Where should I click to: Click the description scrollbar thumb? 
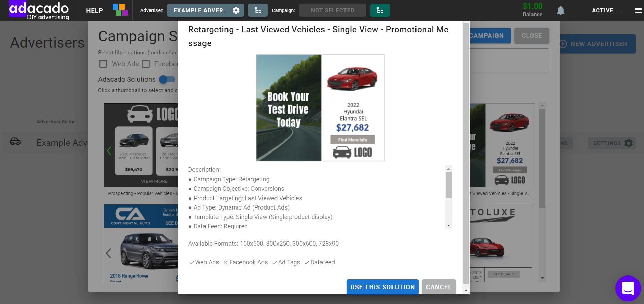click(448, 185)
